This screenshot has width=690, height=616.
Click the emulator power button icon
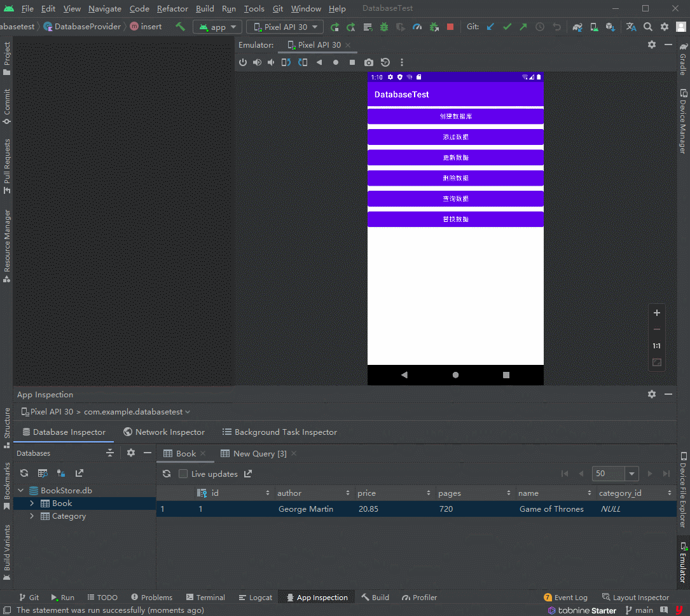pos(242,62)
